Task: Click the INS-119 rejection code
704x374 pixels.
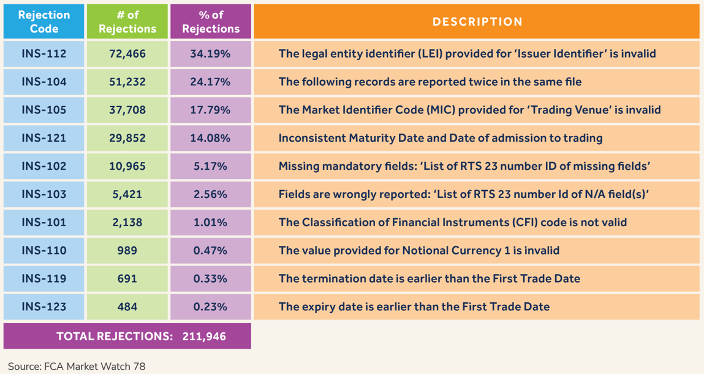Action: click(44, 278)
